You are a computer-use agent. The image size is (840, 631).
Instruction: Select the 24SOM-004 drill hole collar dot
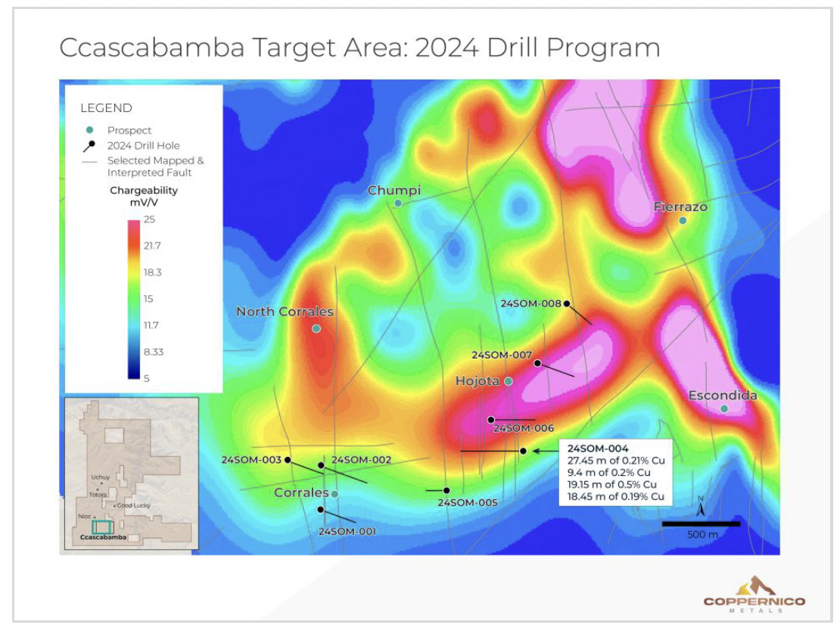(x=523, y=451)
